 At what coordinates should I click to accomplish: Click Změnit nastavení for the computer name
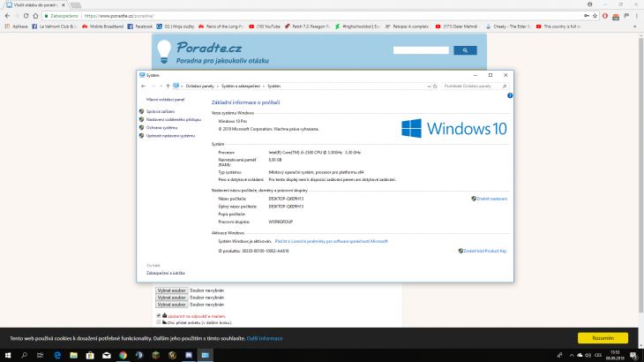[491, 199]
